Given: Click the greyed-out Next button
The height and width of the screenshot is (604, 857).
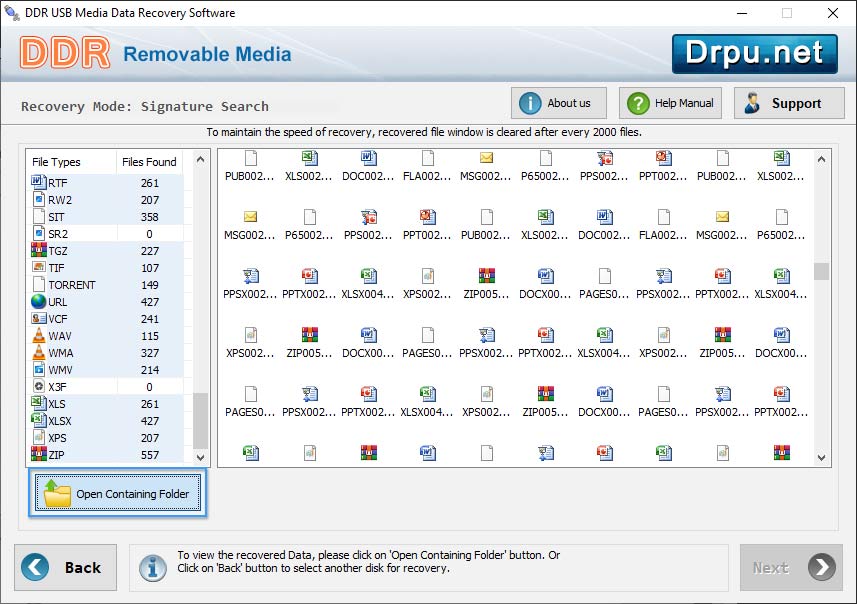Looking at the screenshot, I should [x=791, y=567].
